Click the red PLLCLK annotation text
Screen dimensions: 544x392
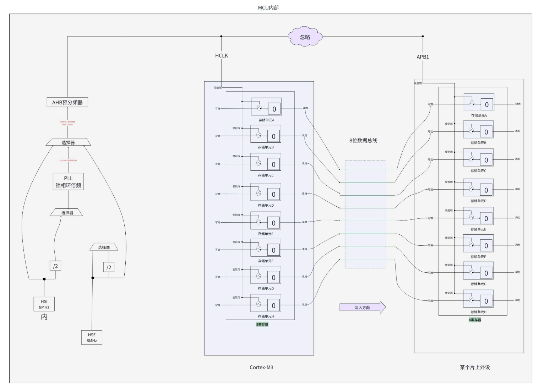click(x=68, y=160)
